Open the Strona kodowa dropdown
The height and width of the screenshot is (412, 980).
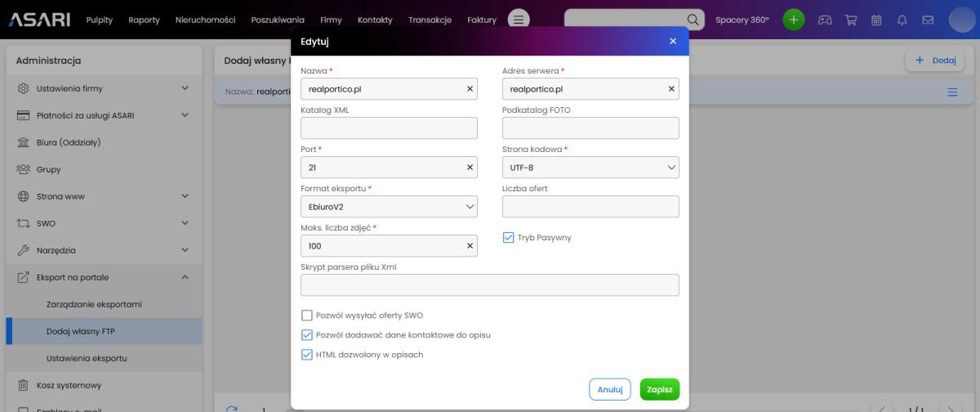590,168
